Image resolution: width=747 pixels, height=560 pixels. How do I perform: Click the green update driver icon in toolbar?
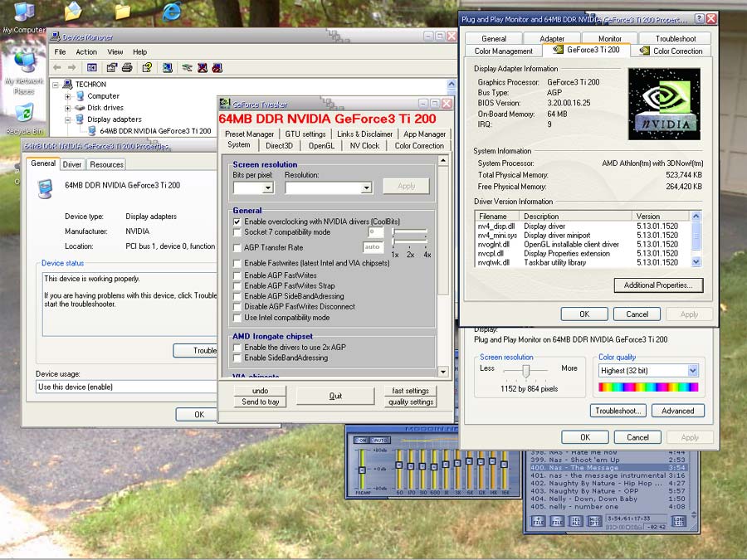(187, 68)
